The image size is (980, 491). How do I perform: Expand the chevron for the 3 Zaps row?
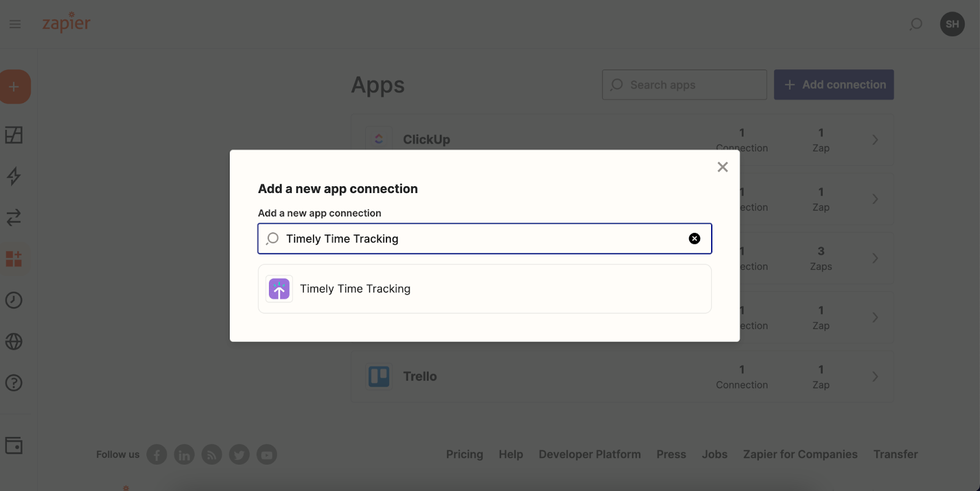tap(875, 258)
